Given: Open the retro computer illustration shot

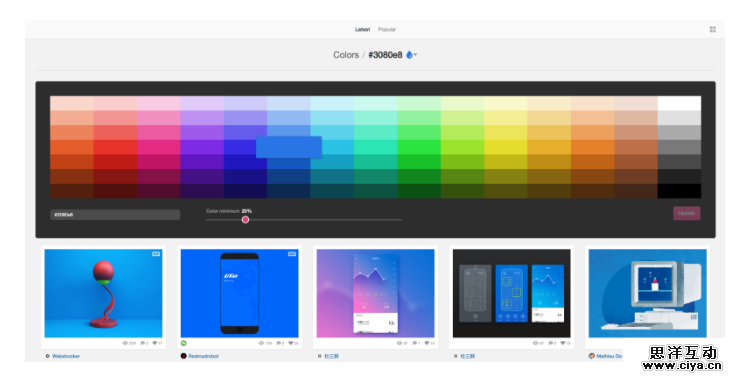Looking at the screenshot, I should [x=648, y=293].
